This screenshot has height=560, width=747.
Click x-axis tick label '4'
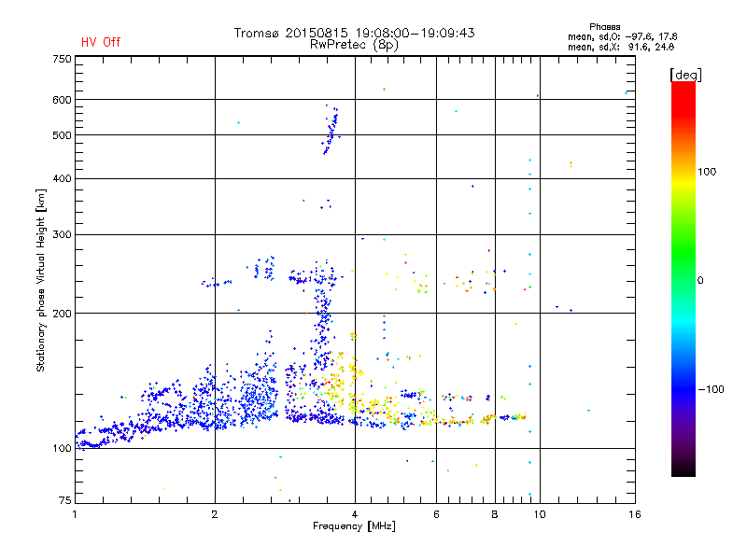[x=355, y=514]
